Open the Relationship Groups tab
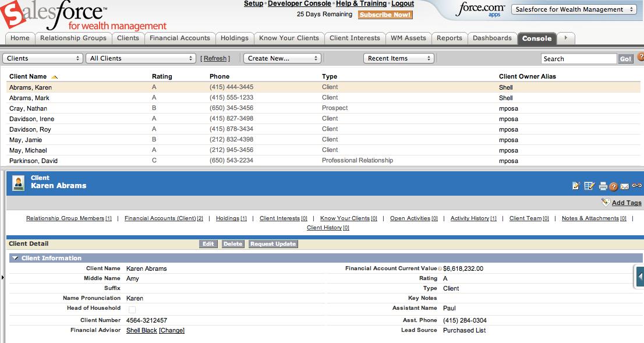Viewport: 644px width, 343px height. pos(73,38)
